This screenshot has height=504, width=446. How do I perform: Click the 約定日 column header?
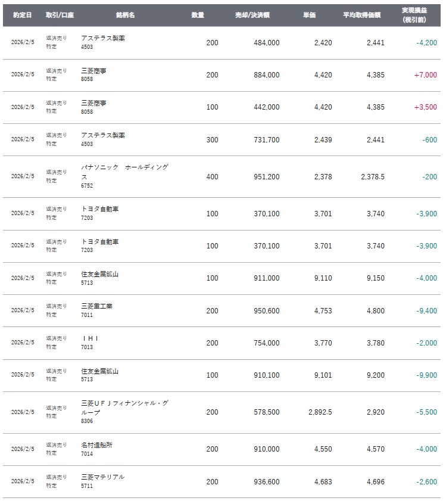click(22, 14)
